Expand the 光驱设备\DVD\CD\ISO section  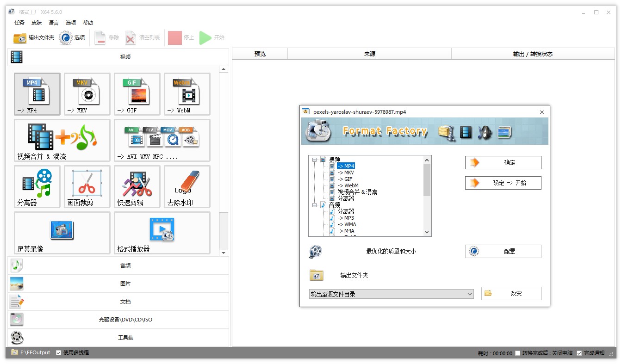118,320
